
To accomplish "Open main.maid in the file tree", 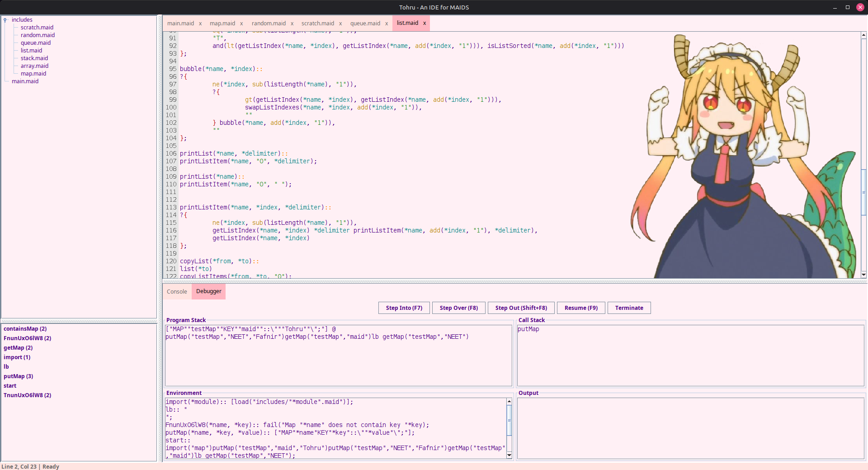I will coord(25,81).
